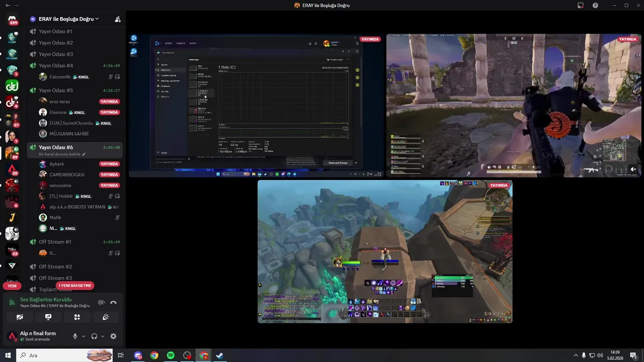Click the [GM] SametOyunda user entry

tap(79, 123)
